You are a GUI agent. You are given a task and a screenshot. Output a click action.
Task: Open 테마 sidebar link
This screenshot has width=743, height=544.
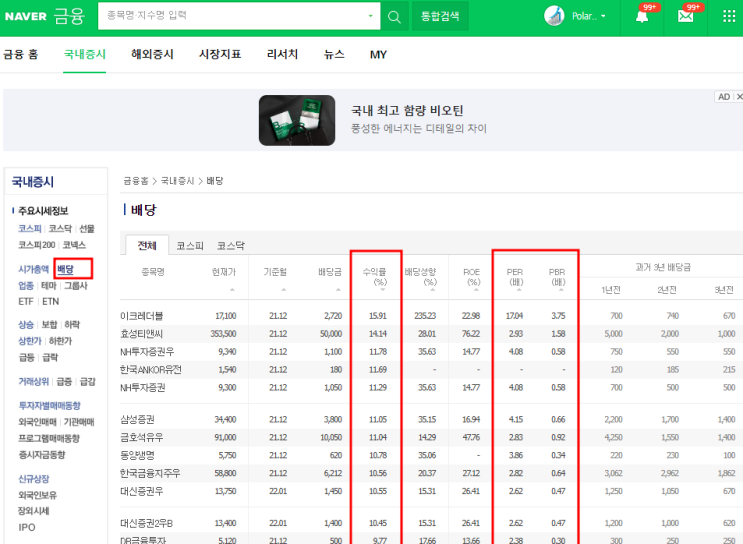49,286
